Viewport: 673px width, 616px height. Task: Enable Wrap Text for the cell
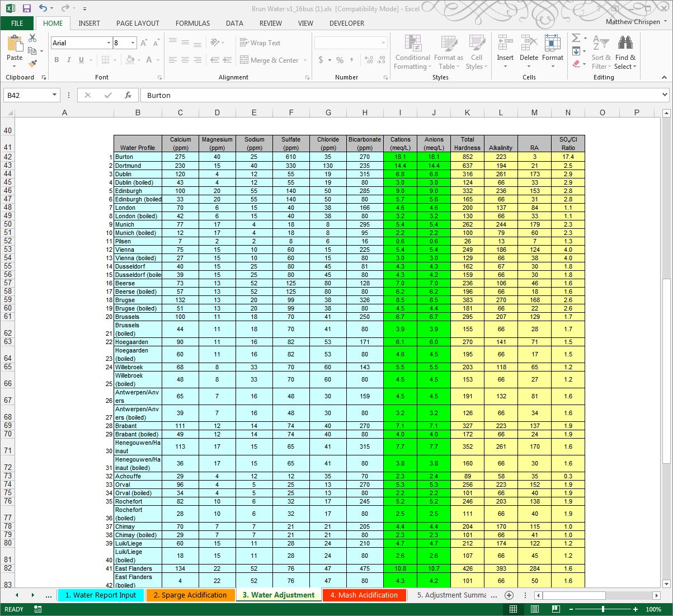tap(261, 43)
